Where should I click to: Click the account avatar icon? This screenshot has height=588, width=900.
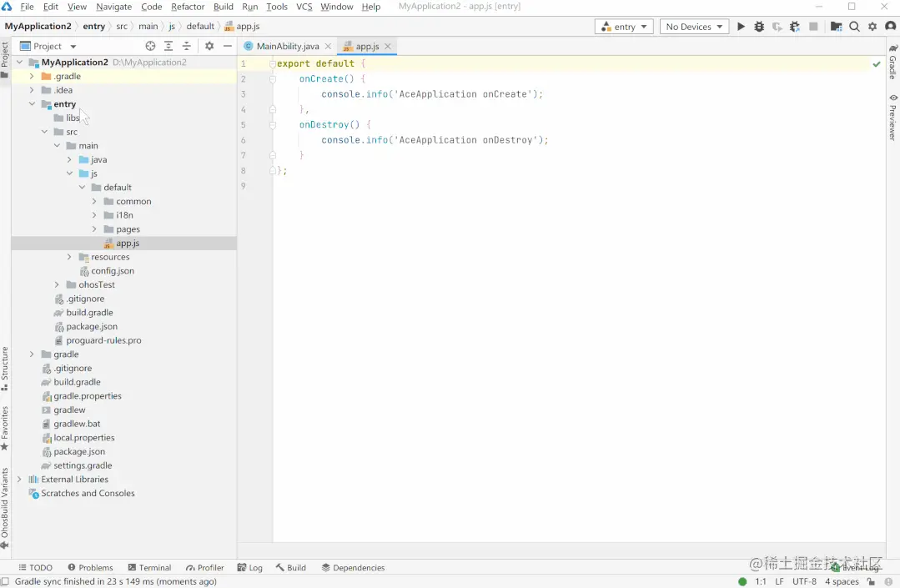point(891,27)
